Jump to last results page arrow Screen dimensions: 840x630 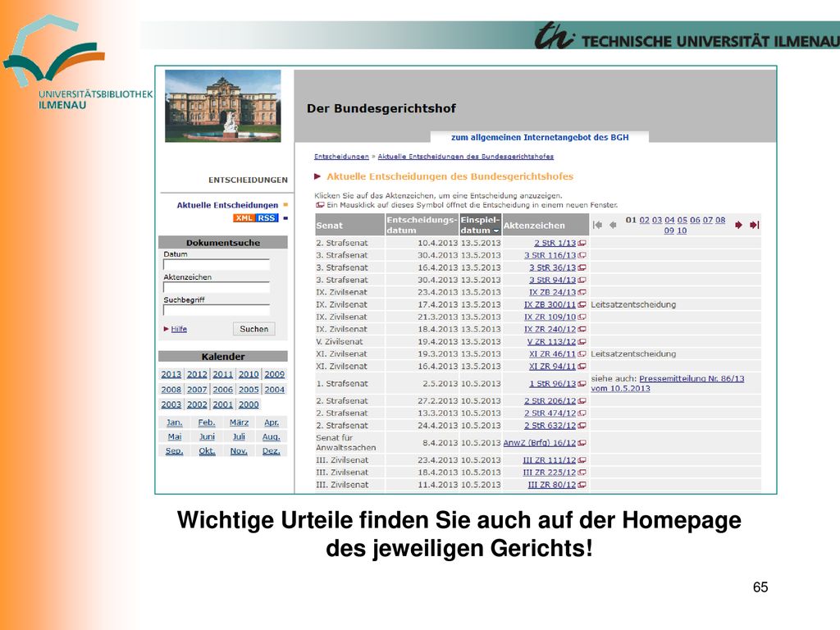755,225
